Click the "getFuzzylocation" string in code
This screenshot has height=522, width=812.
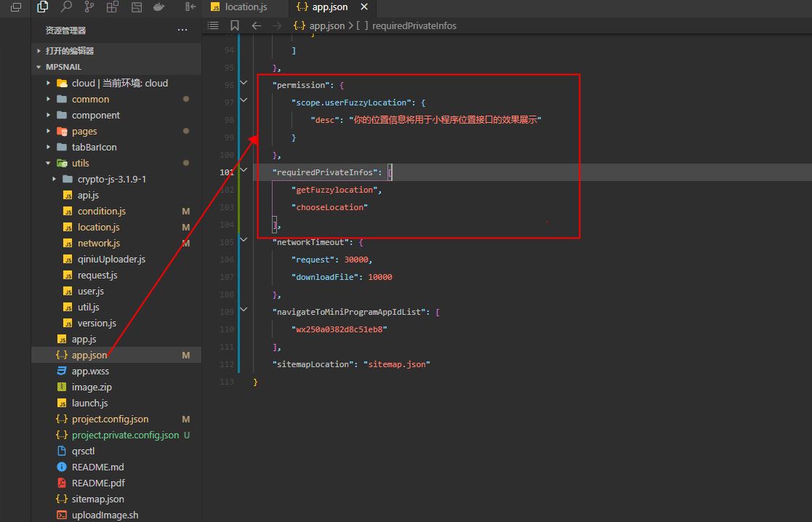334,190
